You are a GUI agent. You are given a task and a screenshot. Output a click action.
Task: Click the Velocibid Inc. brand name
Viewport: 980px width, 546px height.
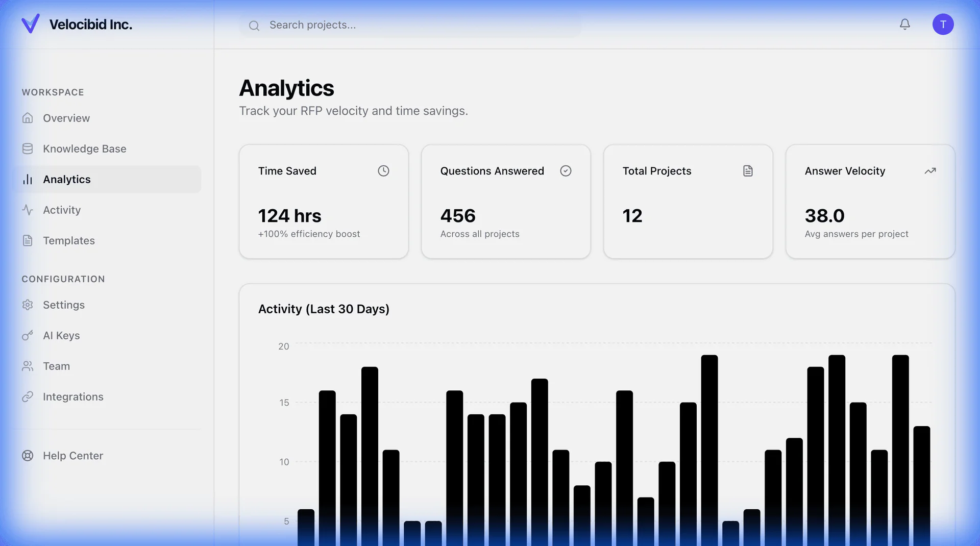pos(91,24)
